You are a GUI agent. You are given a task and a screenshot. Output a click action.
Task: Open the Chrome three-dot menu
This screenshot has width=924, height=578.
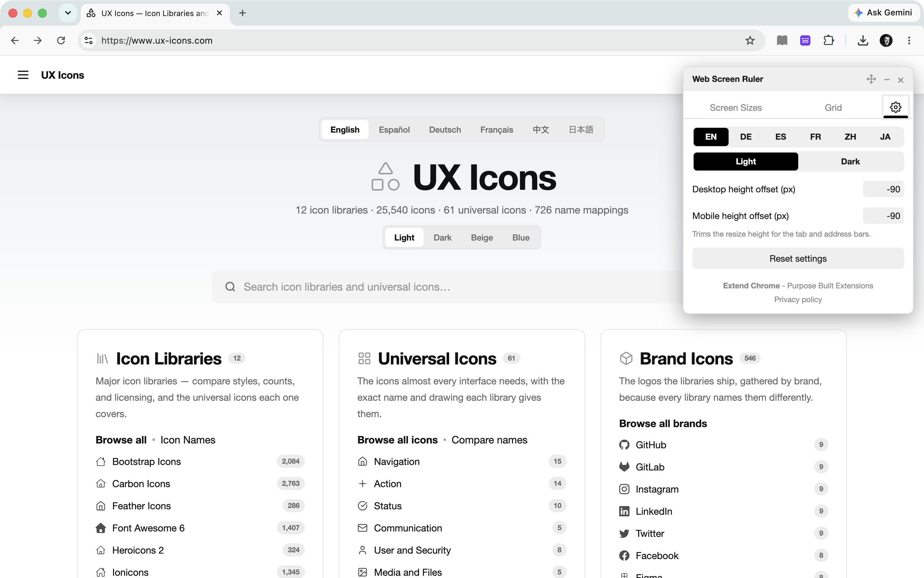(x=909, y=40)
